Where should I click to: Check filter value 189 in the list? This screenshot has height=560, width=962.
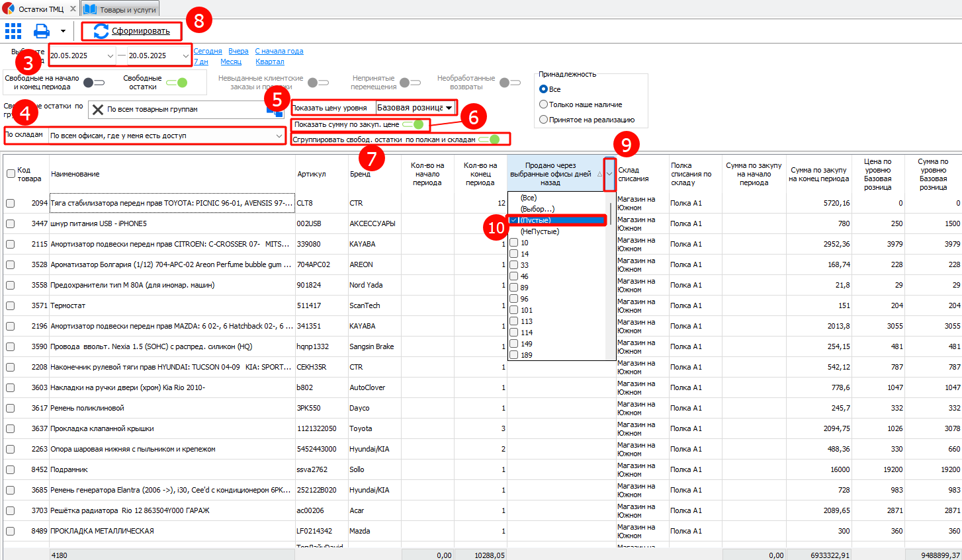click(514, 355)
